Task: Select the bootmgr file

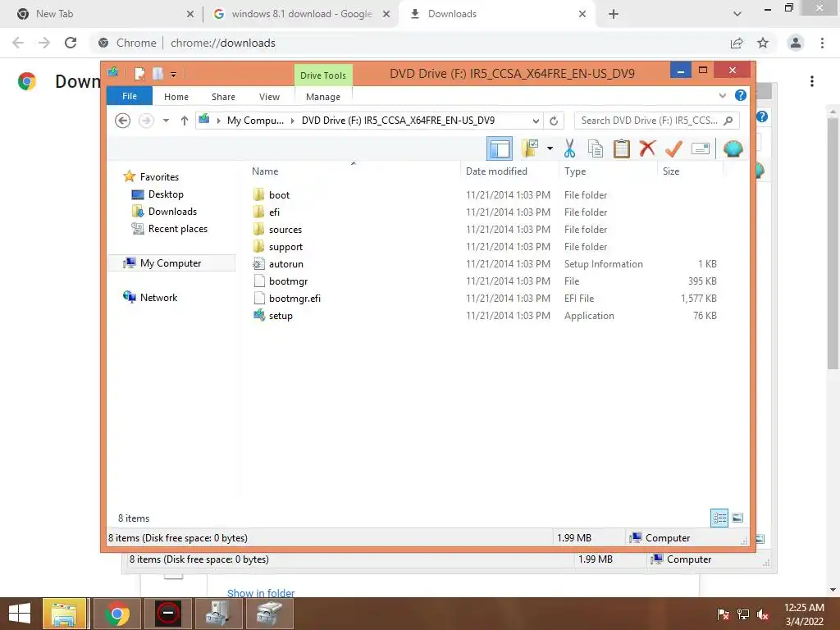Action: [288, 281]
